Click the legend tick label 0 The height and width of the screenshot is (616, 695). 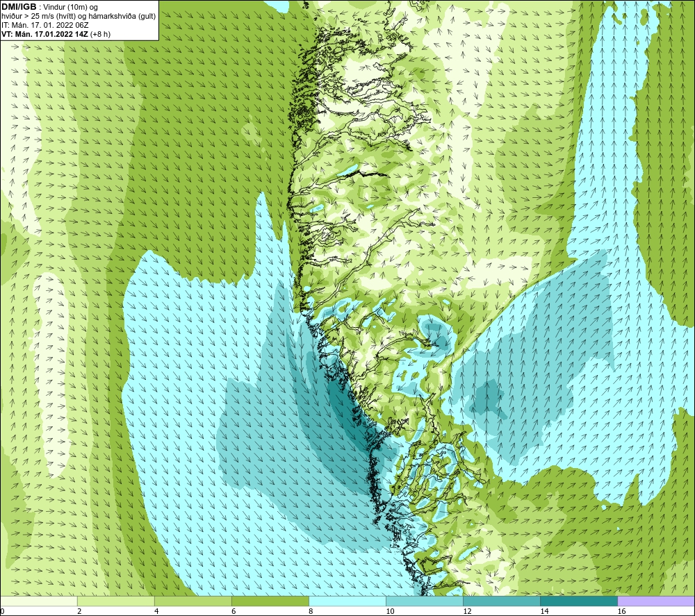coord(2,611)
